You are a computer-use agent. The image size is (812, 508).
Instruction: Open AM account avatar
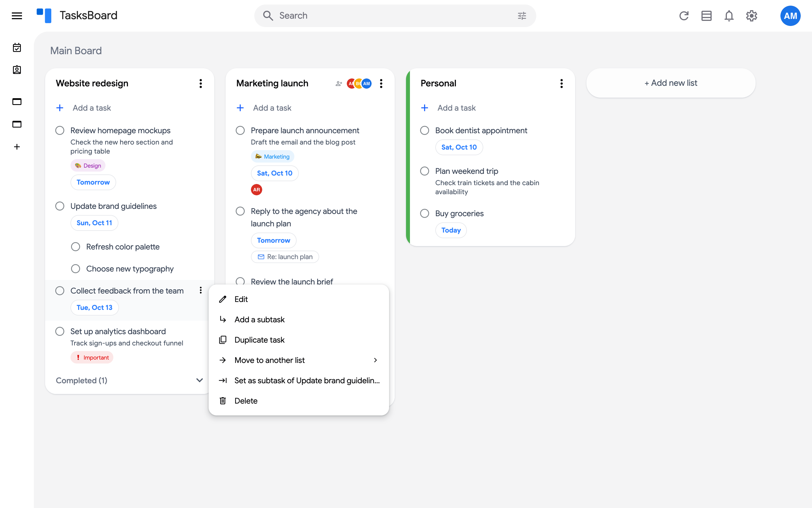790,16
